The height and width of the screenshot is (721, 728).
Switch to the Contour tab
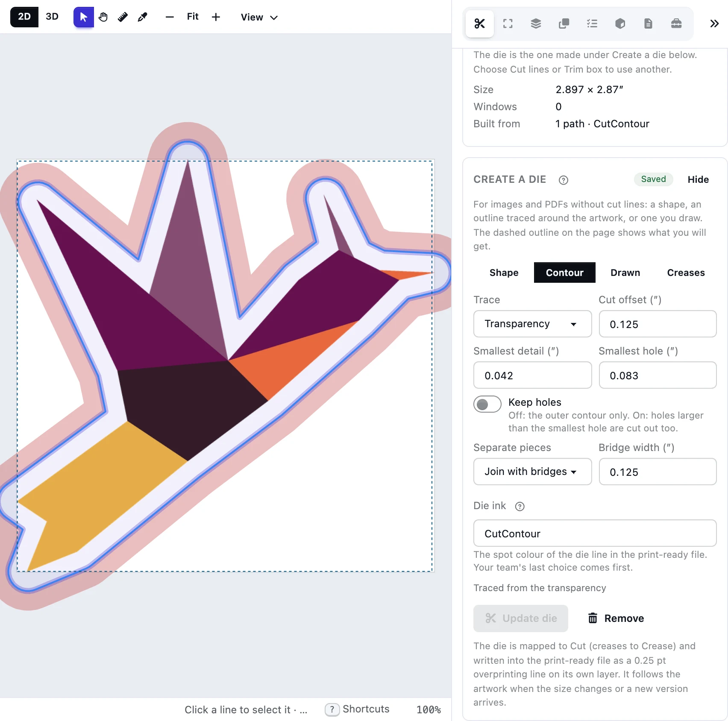point(564,273)
